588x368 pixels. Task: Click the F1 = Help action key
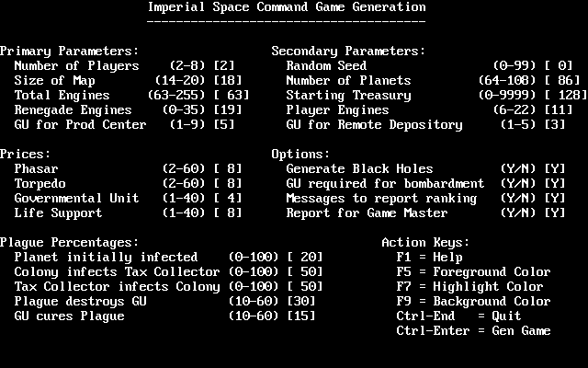(x=429, y=258)
